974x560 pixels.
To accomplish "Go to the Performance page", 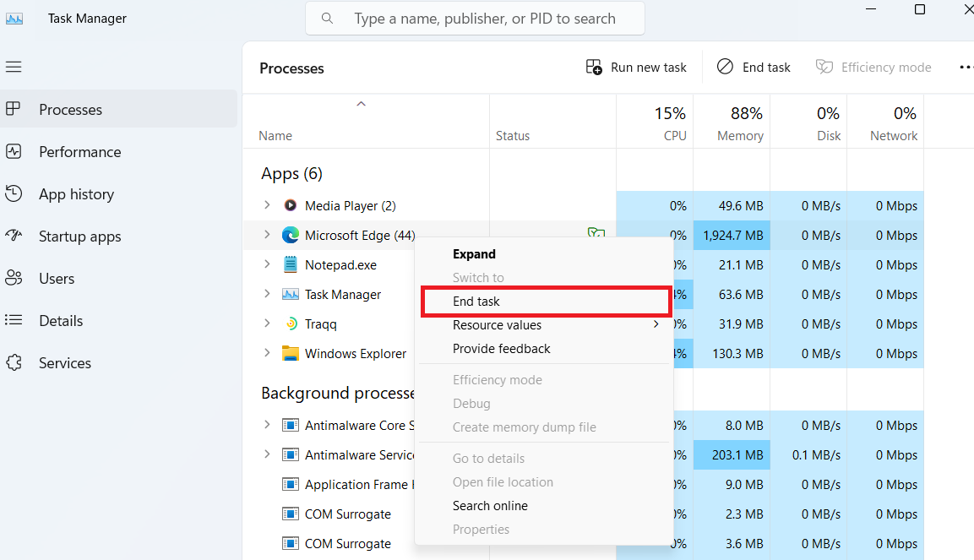I will tap(118, 151).
